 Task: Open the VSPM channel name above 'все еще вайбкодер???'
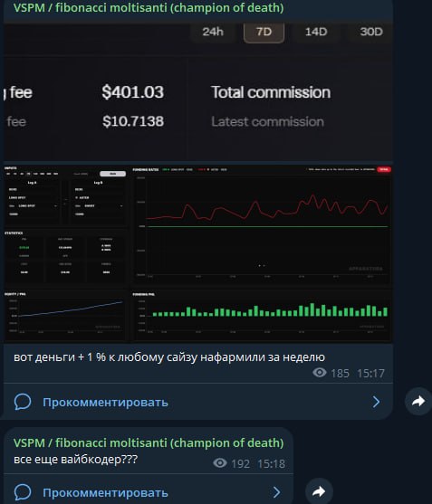149,443
